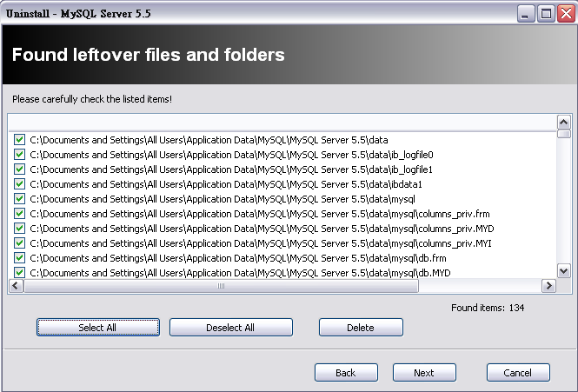Uncheck the 'Server 5.5\data' folder checkbox
Screen dimensions: 578x392
coord(19,140)
